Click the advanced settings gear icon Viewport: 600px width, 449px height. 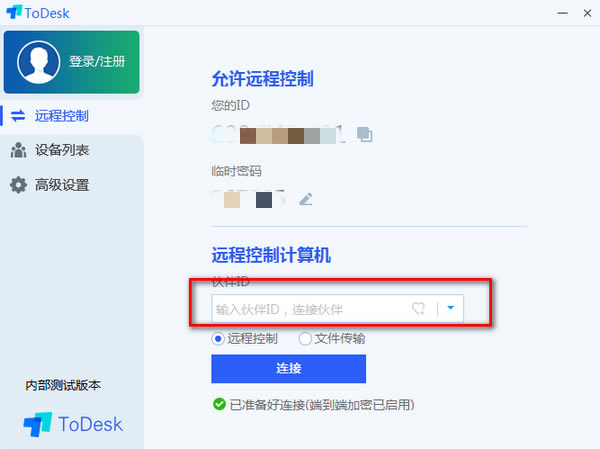tap(18, 185)
